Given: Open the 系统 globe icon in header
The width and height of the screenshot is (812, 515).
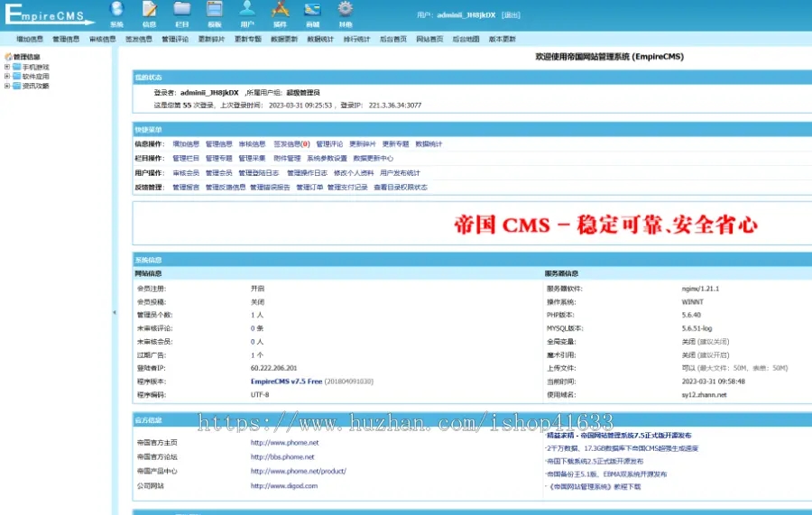Looking at the screenshot, I should [117, 9].
